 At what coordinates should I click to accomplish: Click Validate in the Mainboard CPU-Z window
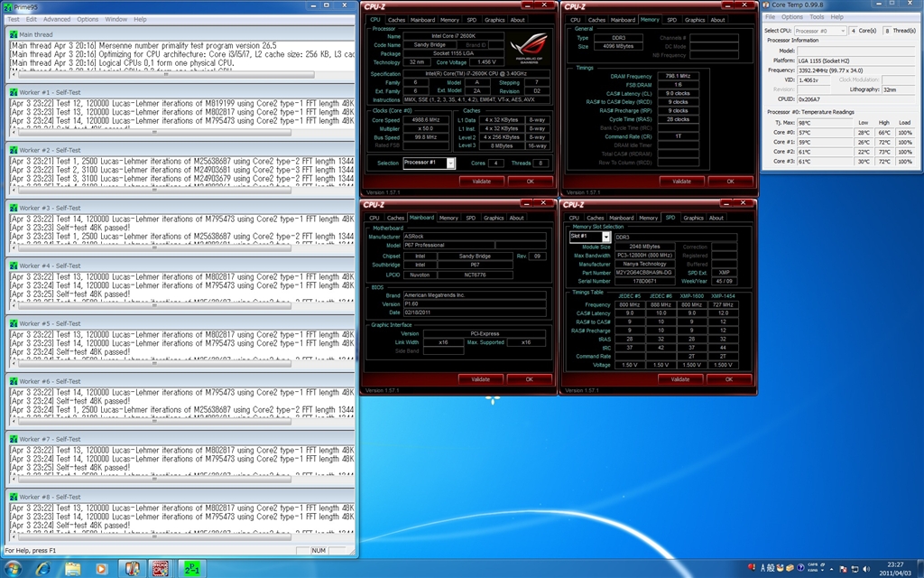point(480,379)
